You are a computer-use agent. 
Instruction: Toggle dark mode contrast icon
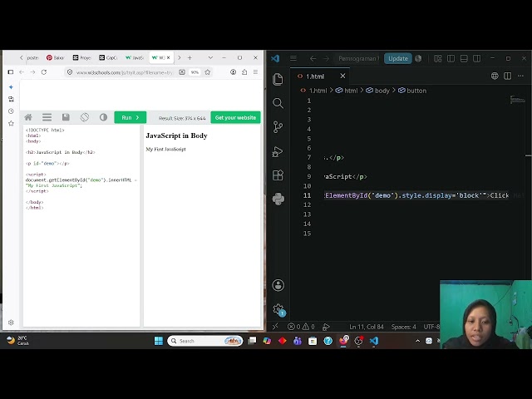tap(103, 117)
